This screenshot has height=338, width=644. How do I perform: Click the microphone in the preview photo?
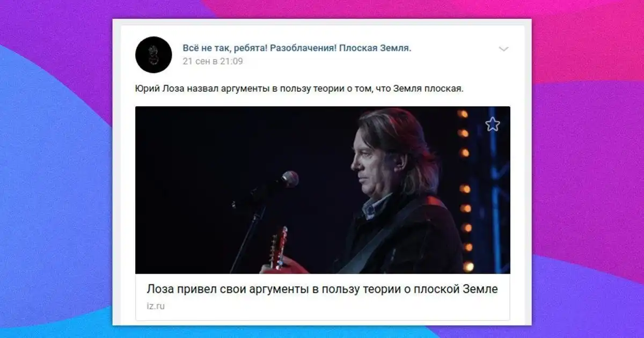click(x=289, y=179)
